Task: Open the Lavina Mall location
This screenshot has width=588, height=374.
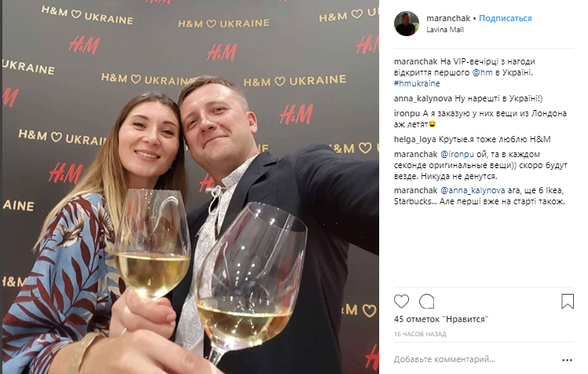Action: (x=445, y=30)
